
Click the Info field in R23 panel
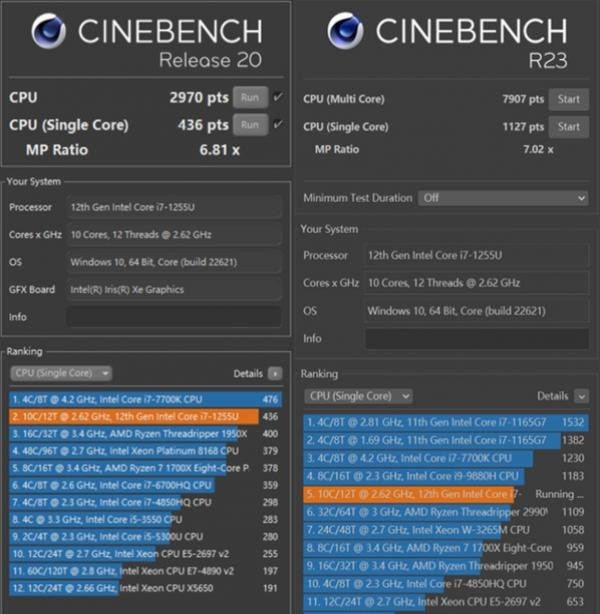477,339
